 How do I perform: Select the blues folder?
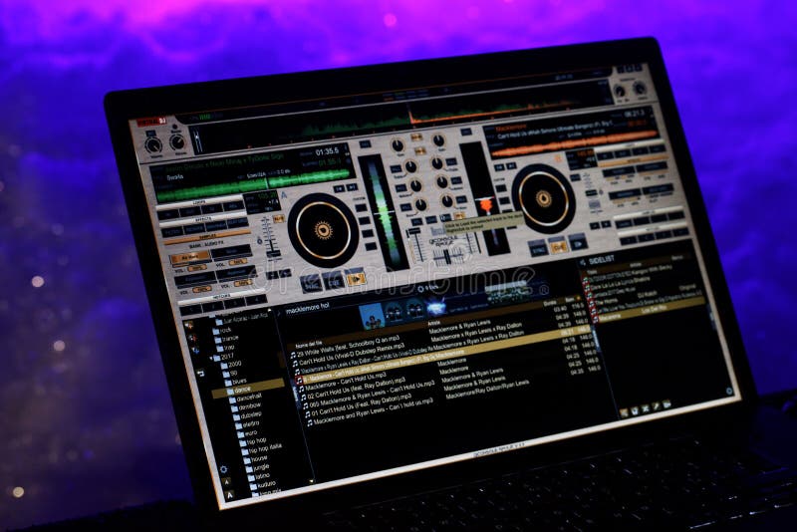[x=236, y=382]
